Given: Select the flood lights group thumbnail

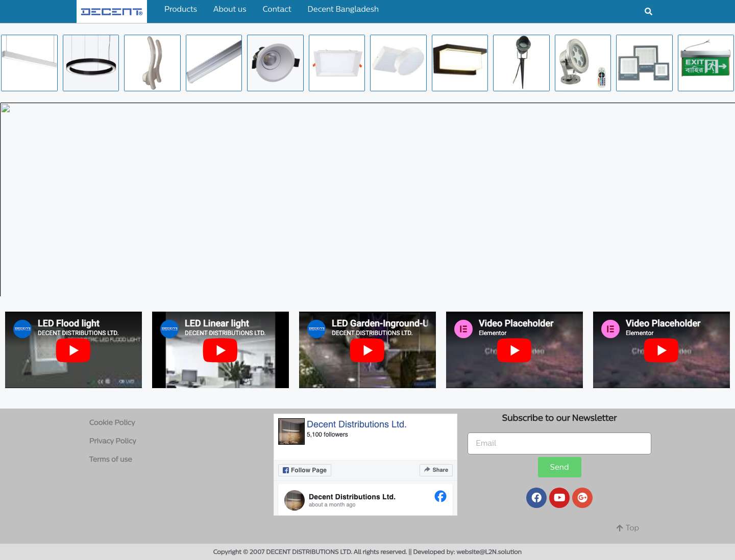Looking at the screenshot, I should pos(644,63).
